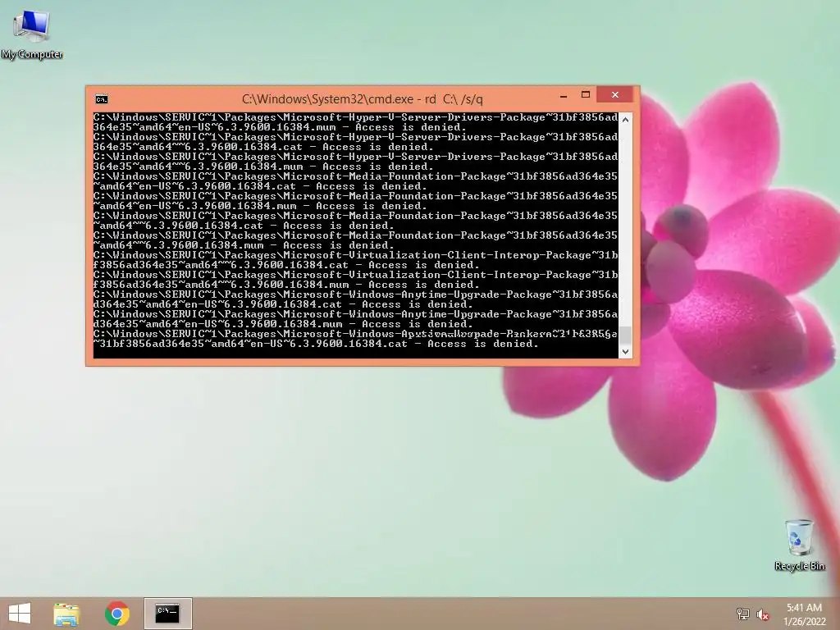Click the muted volume tray icon
The width and height of the screenshot is (840, 630).
click(x=763, y=614)
